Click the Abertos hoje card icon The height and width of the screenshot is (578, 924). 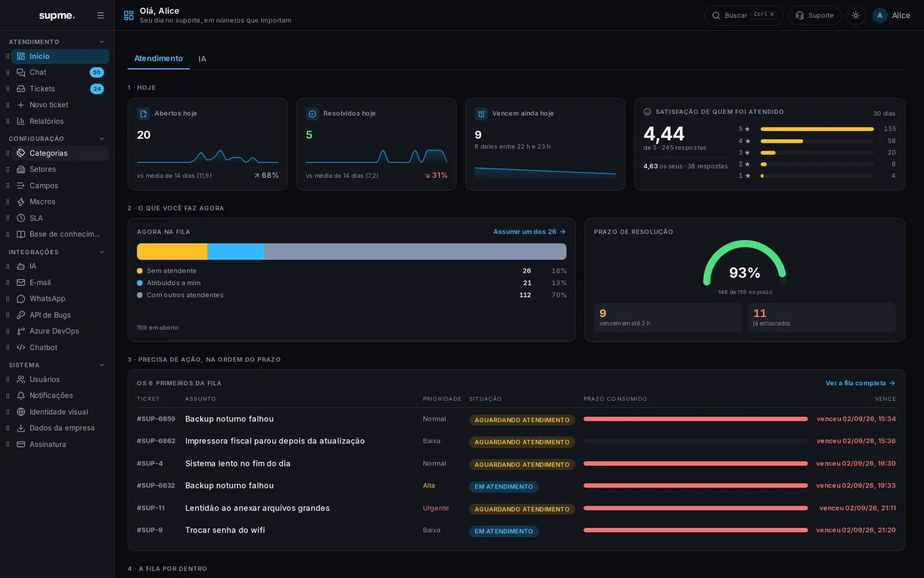pos(143,114)
